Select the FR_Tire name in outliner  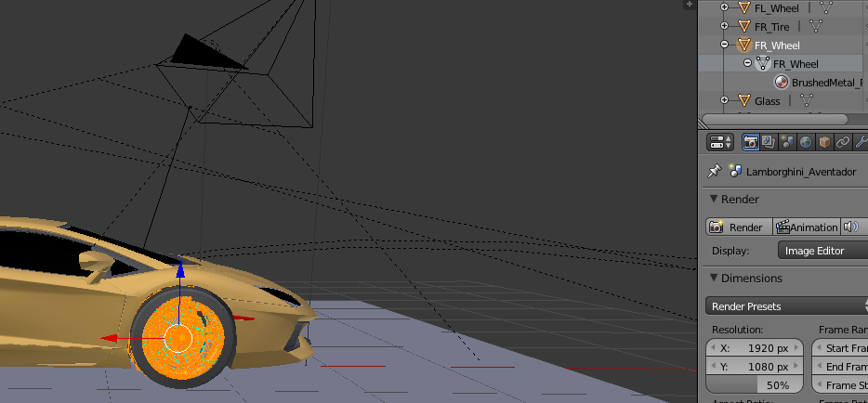pyautogui.click(x=771, y=26)
